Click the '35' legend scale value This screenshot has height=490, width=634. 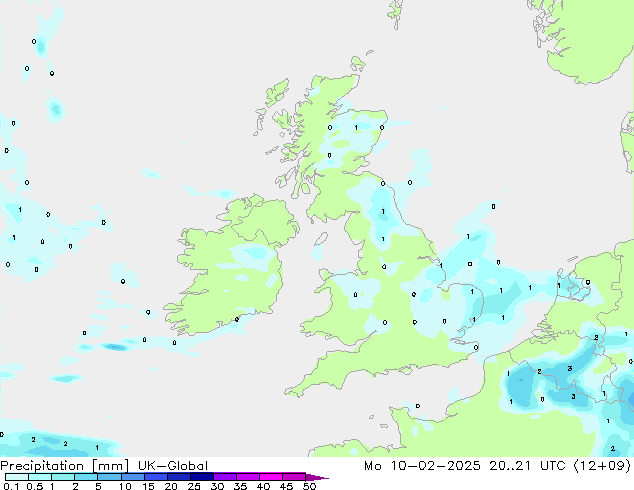tap(240, 486)
